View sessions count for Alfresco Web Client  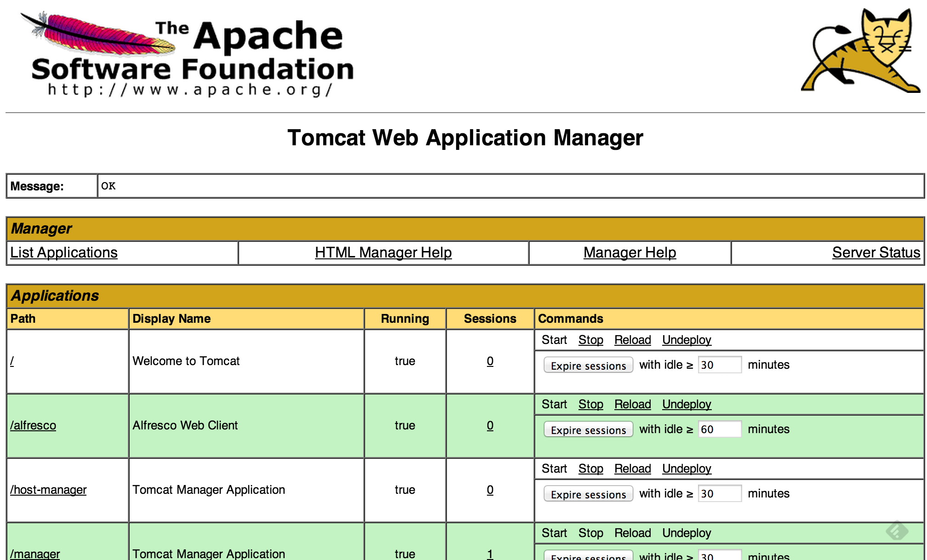click(490, 425)
